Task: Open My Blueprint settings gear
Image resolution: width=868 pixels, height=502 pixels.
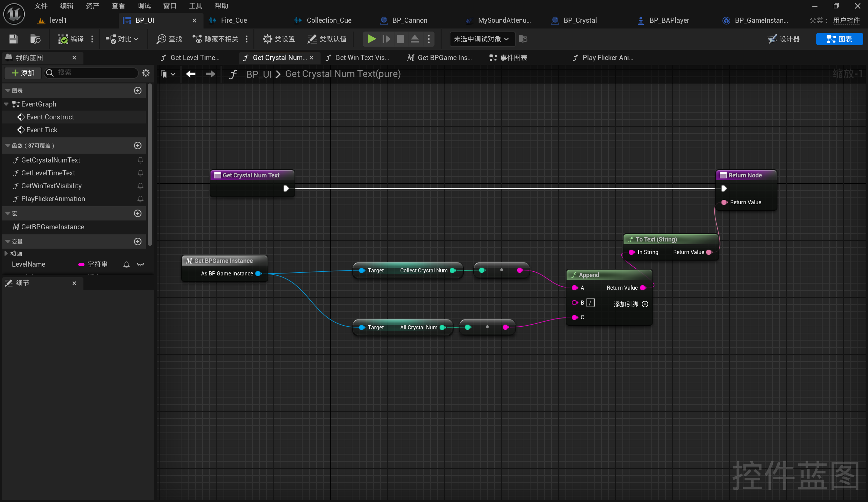Action: pos(146,73)
